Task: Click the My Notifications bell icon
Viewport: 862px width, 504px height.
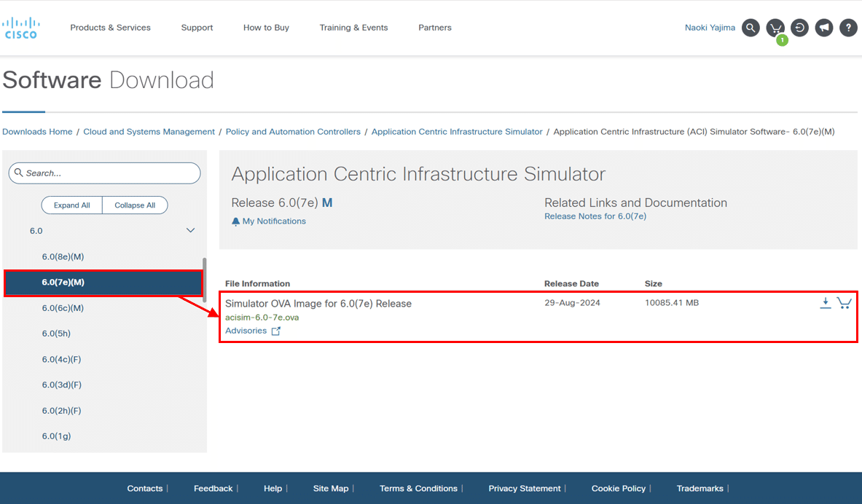Action: (235, 221)
